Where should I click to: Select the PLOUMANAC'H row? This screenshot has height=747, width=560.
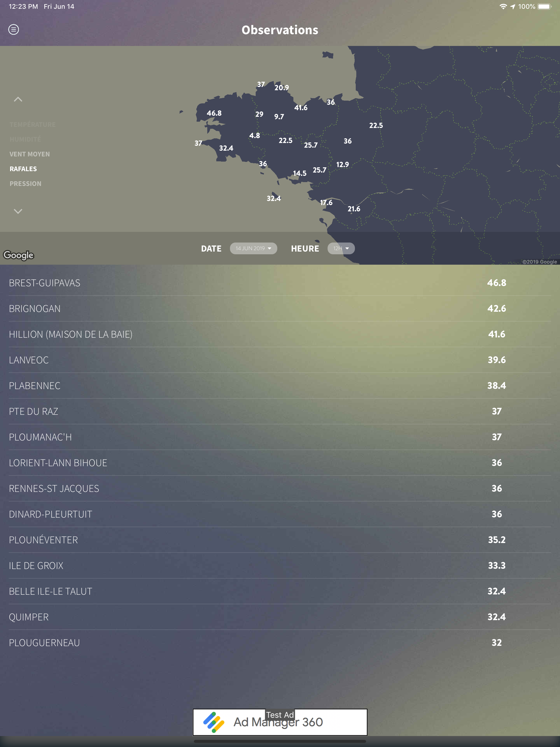pyautogui.click(x=280, y=437)
